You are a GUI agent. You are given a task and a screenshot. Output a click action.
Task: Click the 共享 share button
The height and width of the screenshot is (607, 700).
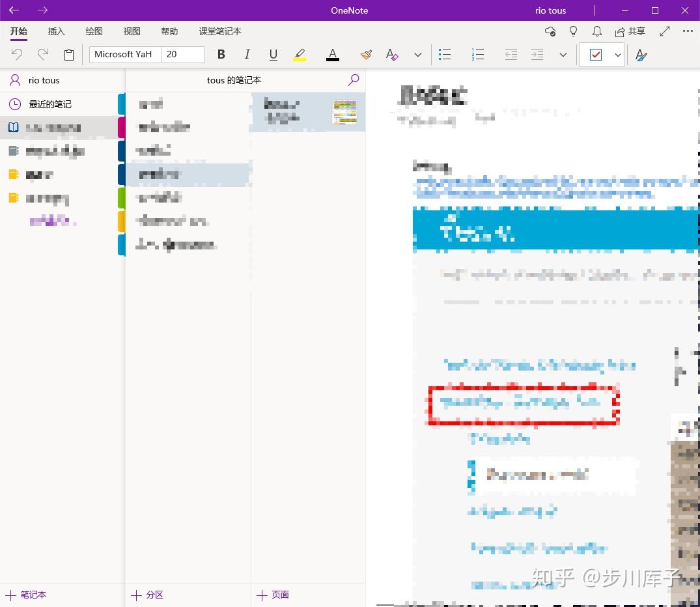pyautogui.click(x=630, y=31)
